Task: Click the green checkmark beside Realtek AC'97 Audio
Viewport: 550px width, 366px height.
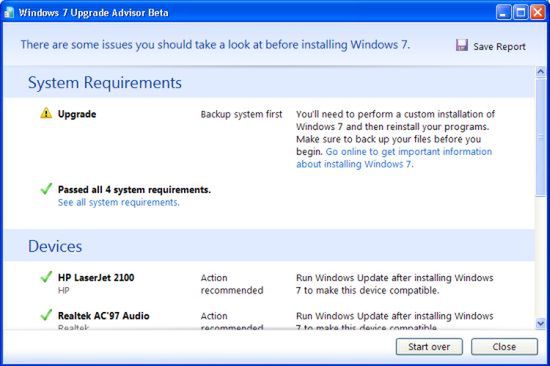Action: coord(46,315)
